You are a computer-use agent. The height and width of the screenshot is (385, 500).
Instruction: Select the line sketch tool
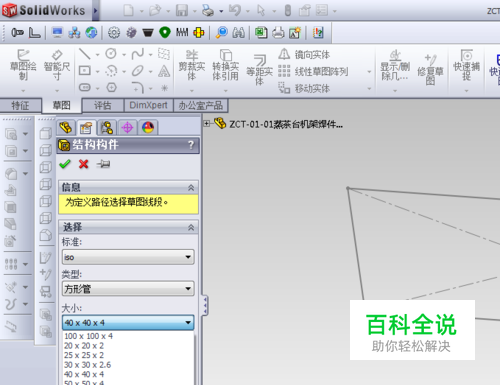[84, 54]
